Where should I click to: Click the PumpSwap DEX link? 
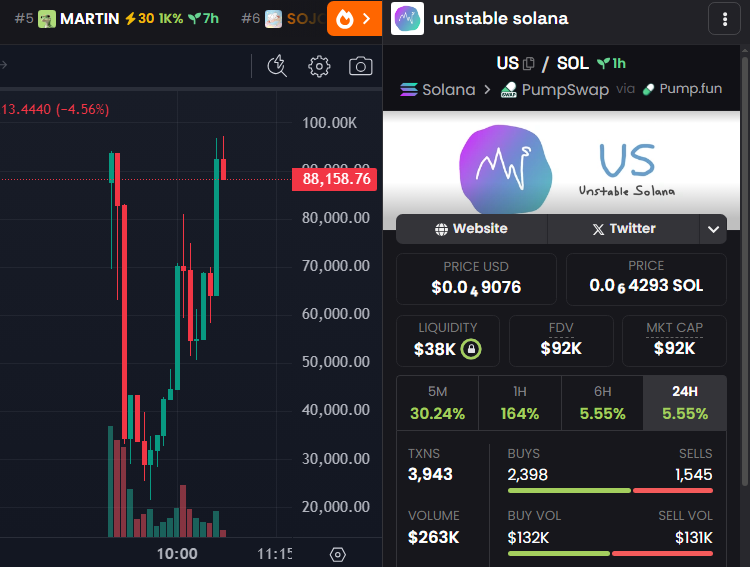click(555, 89)
